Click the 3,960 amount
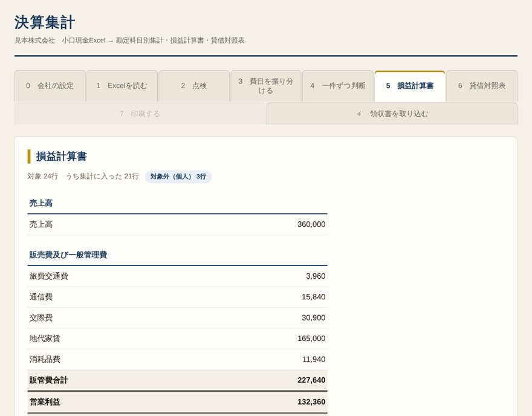 316,276
